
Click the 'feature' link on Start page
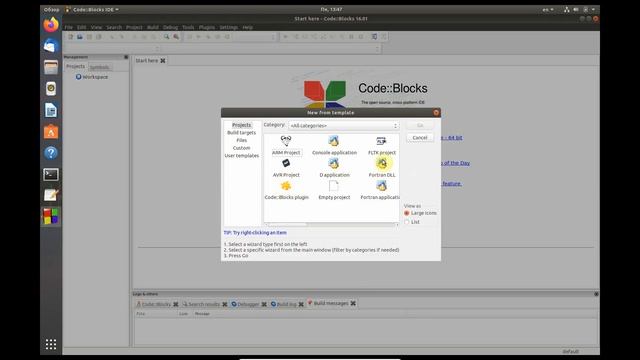point(451,184)
